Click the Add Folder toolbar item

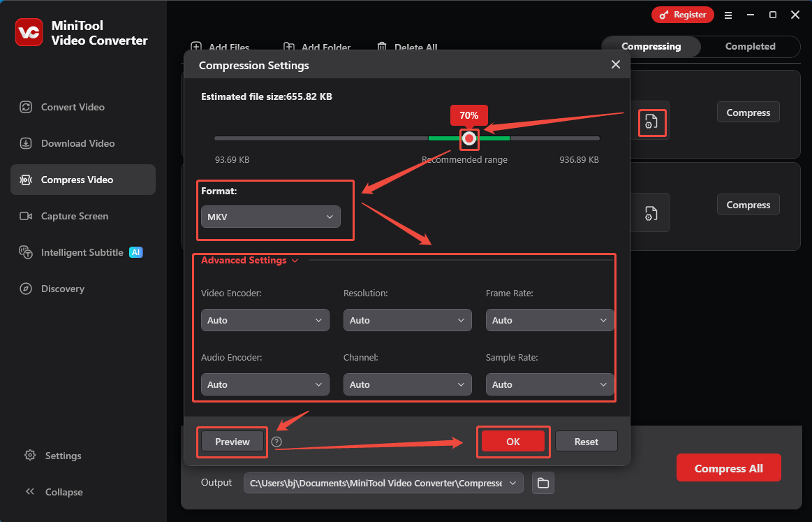(317, 48)
